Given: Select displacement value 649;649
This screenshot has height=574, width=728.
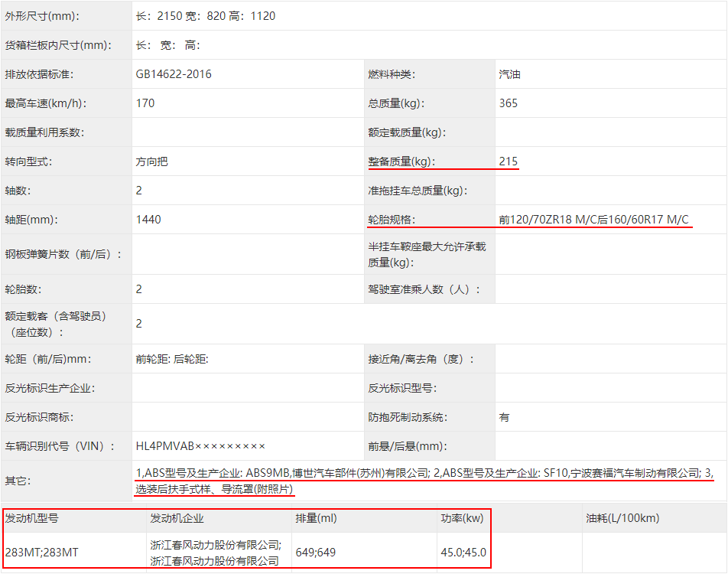Looking at the screenshot, I should tap(315, 553).
